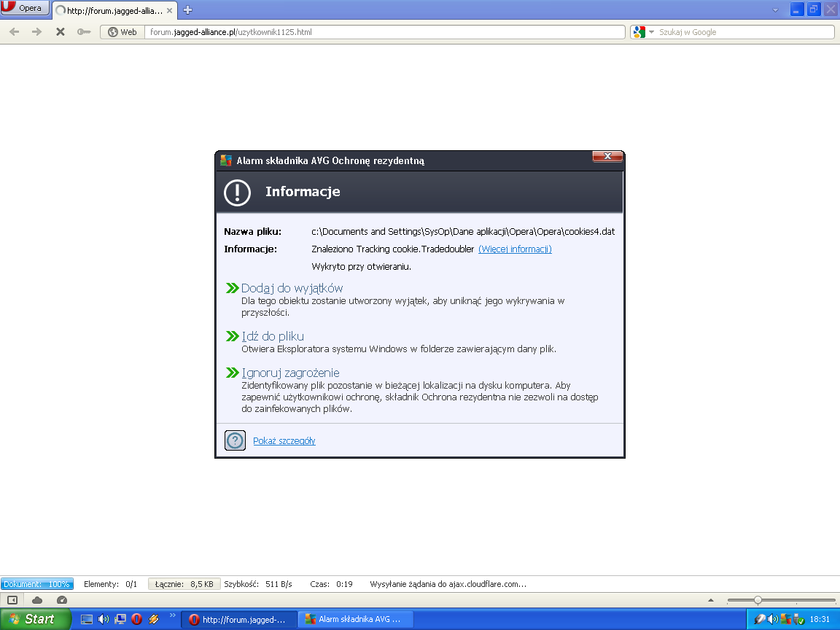Open the Więcej informacji link

tap(515, 249)
